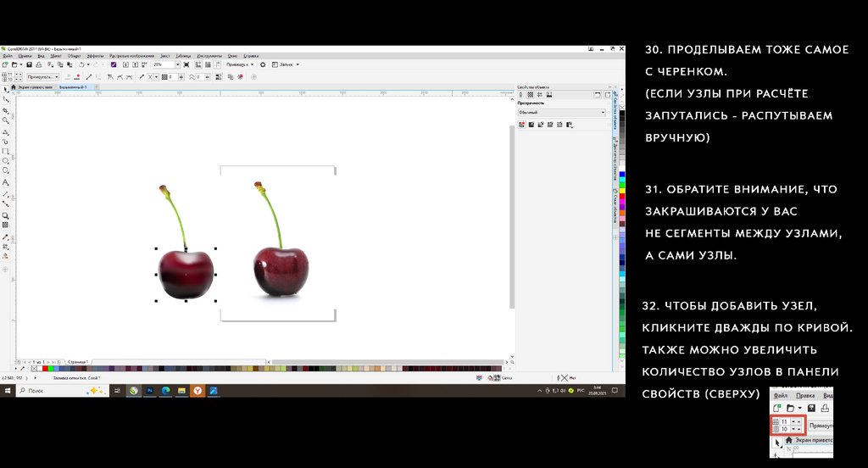This screenshot has height=468, width=868.
Task: Click the Clear mesh icon
Action: (240, 77)
